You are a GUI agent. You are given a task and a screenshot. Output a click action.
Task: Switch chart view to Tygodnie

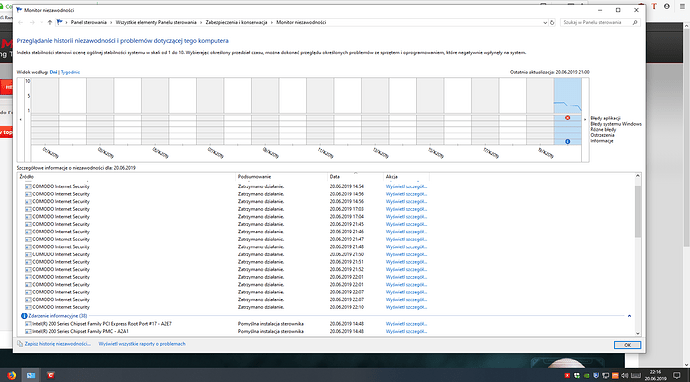70,72
